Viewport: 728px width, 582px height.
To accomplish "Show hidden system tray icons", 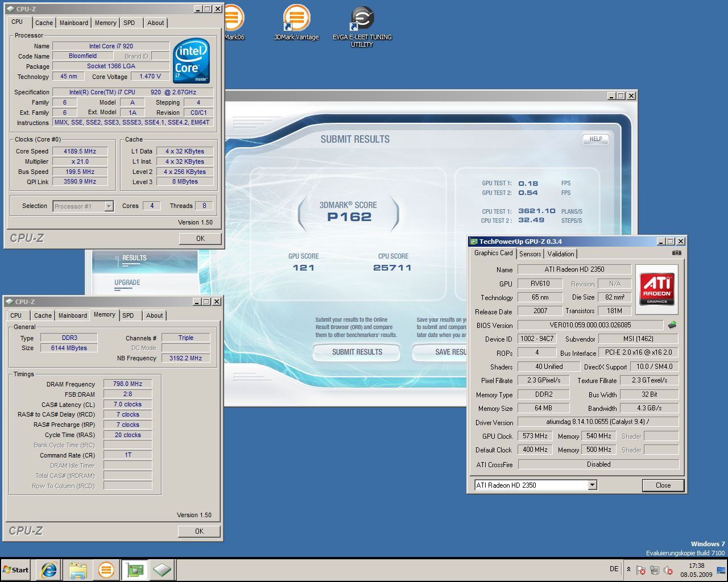I will click(628, 569).
